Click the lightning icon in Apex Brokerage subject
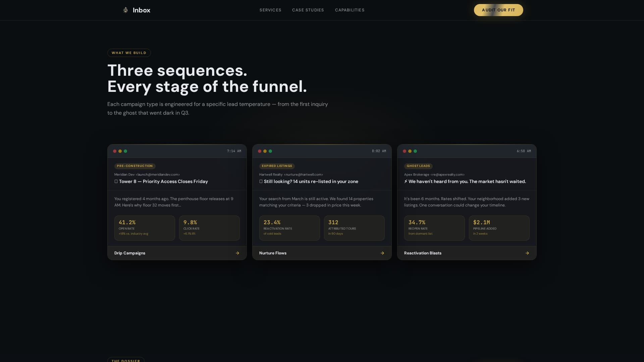The width and height of the screenshot is (644, 362). pos(406,181)
